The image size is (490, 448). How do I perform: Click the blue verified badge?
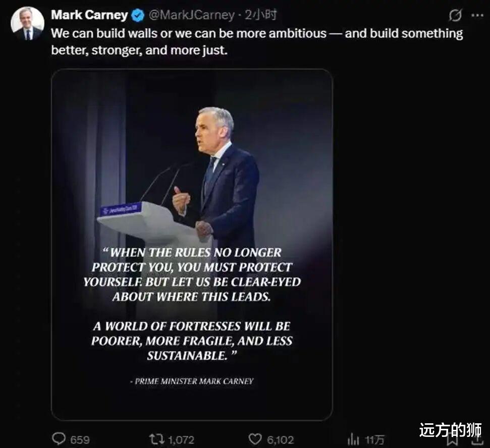click(138, 16)
